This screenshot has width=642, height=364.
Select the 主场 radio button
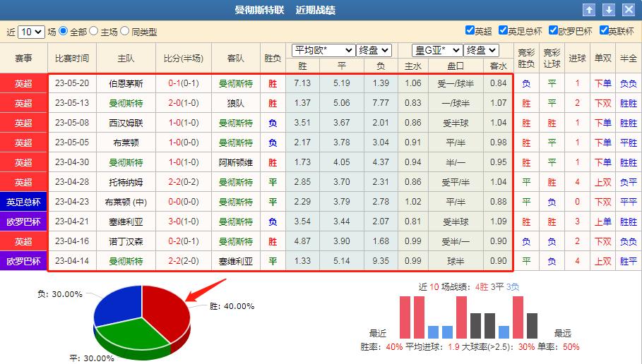93,31
